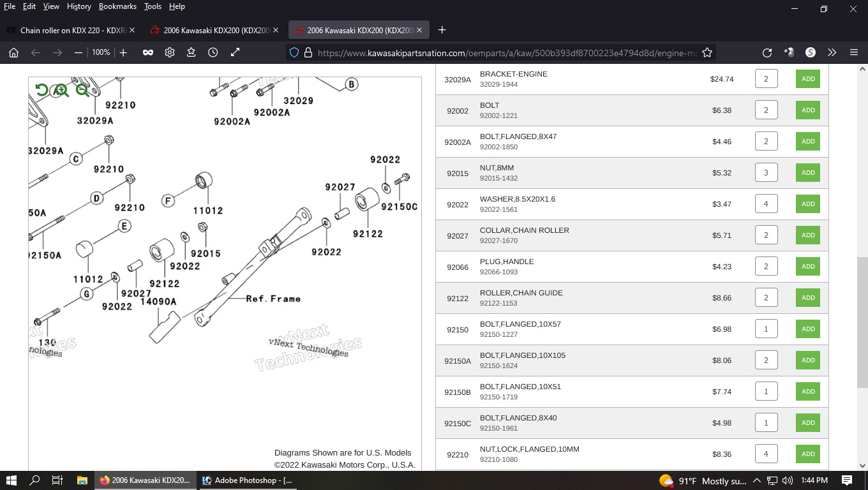
Task: Open the tracking protection shield icon
Action: [x=294, y=53]
